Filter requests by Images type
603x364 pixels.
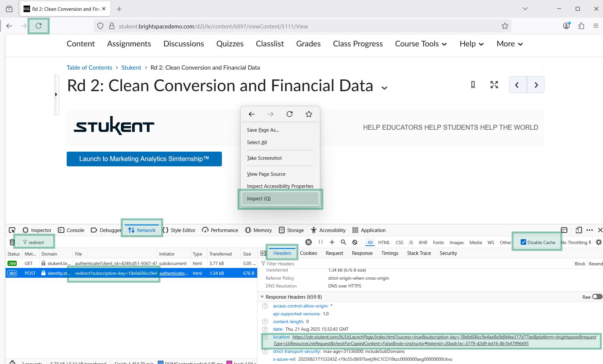tap(457, 242)
